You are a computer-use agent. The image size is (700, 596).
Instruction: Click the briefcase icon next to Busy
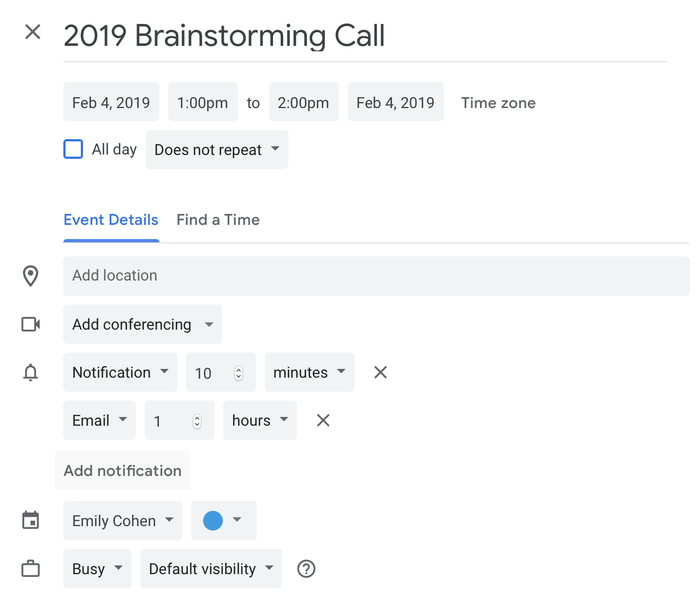(31, 569)
